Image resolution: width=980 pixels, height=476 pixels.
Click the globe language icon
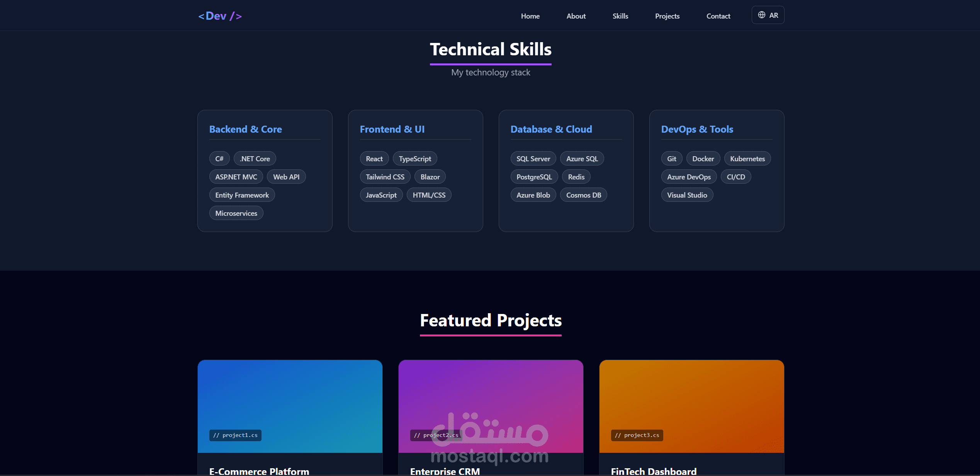(x=761, y=15)
